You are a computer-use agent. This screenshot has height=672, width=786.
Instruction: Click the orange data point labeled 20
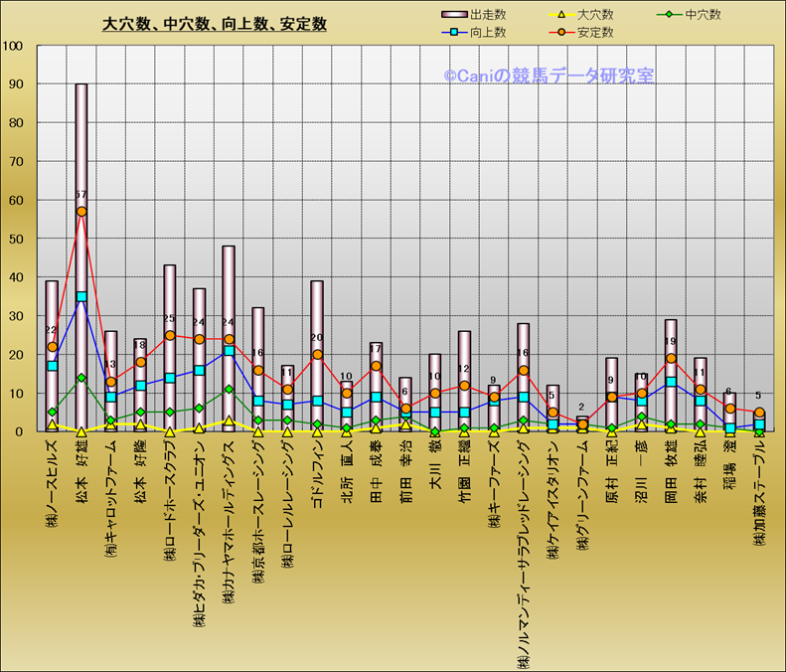[x=317, y=355]
